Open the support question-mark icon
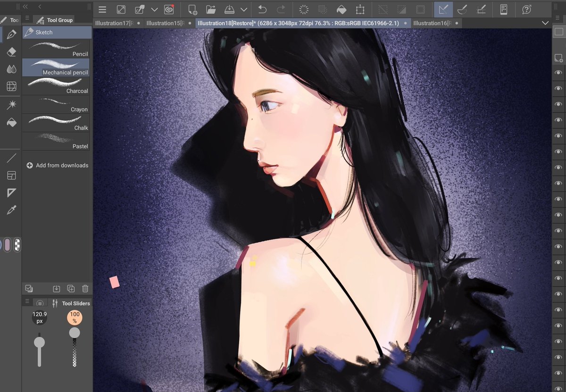The image size is (566, 392). point(527,9)
